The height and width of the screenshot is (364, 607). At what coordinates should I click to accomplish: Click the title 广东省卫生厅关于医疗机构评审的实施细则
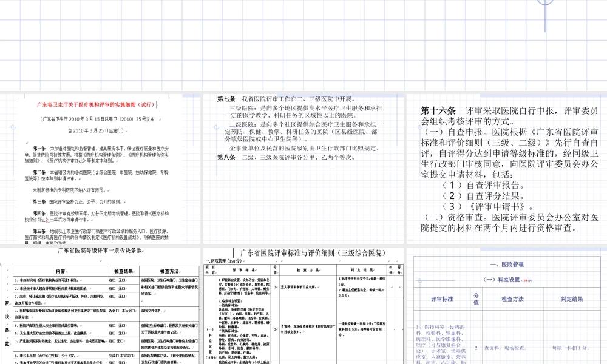97,103
